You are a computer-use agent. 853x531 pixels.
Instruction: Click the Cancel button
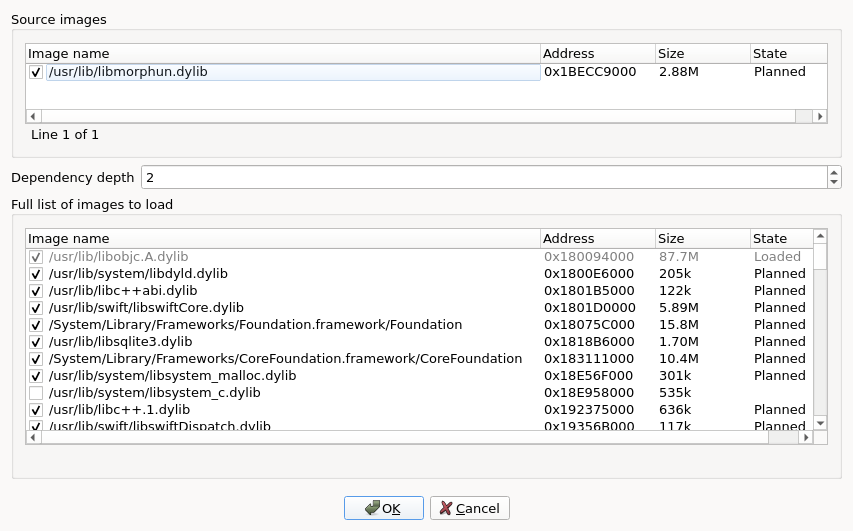point(469,508)
